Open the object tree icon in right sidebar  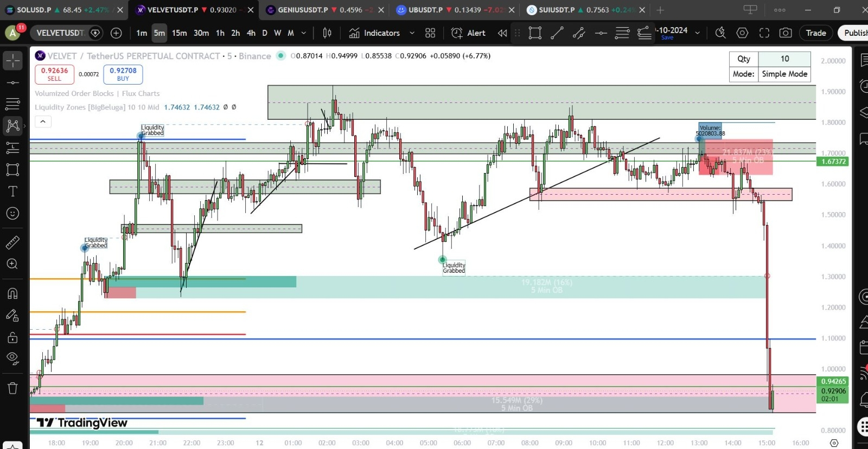(864, 112)
